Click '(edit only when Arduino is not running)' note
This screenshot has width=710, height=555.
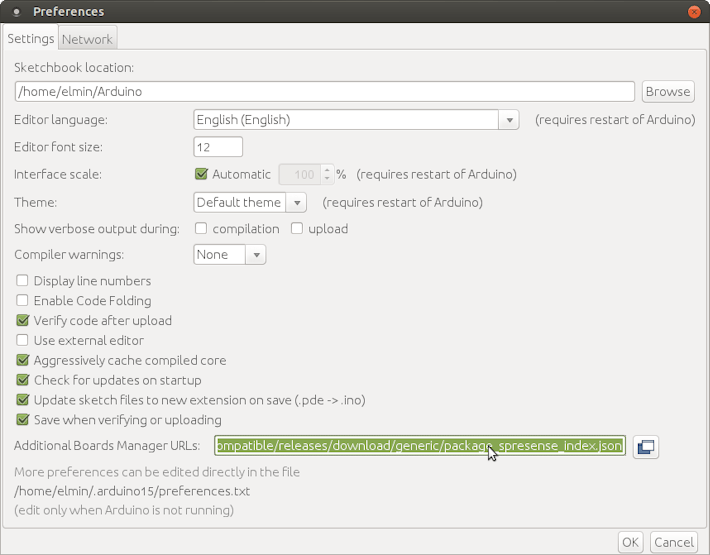point(124,511)
